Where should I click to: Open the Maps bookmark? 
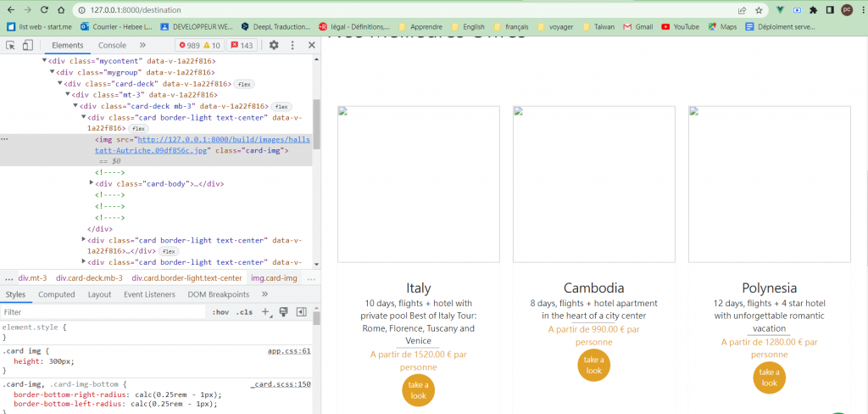723,26
